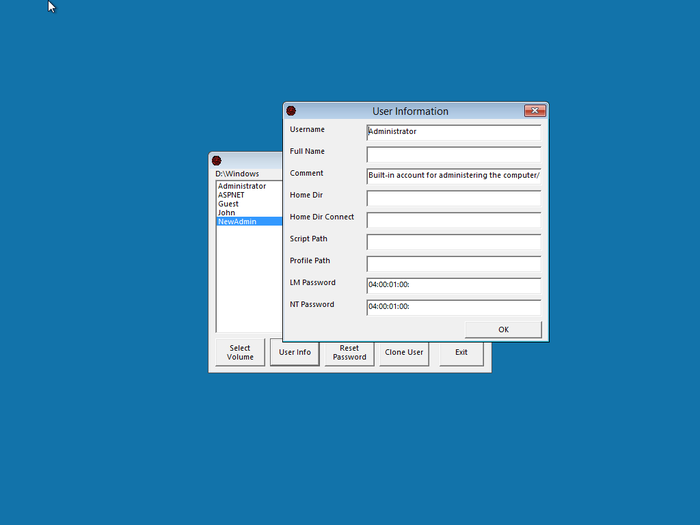Click the LM Password label
Viewport: 700px width, 525px height.
click(312, 283)
